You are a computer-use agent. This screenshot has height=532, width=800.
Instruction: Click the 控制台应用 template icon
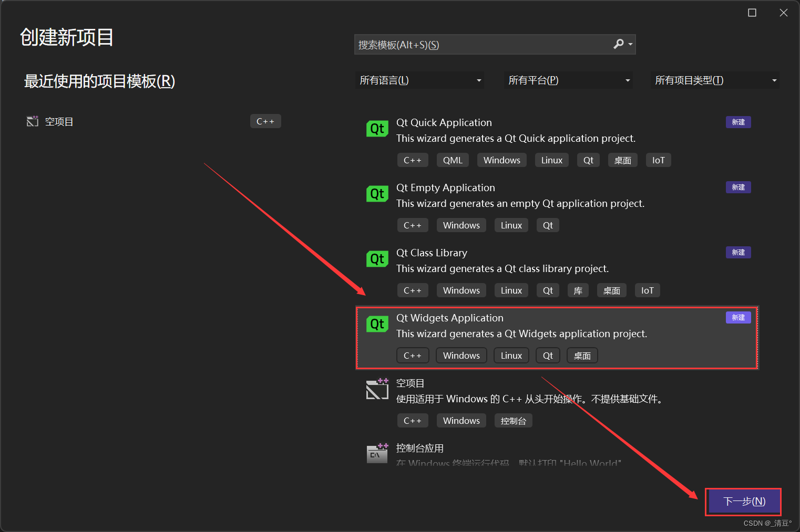[x=377, y=453]
